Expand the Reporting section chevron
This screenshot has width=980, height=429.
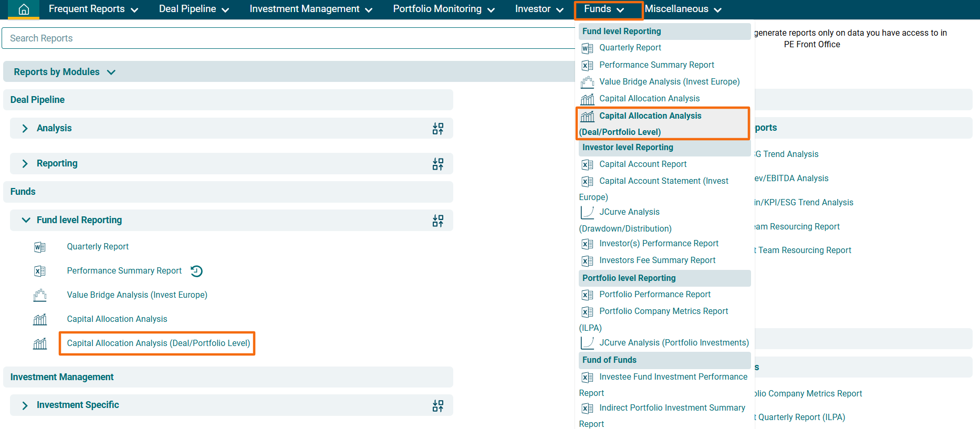25,164
